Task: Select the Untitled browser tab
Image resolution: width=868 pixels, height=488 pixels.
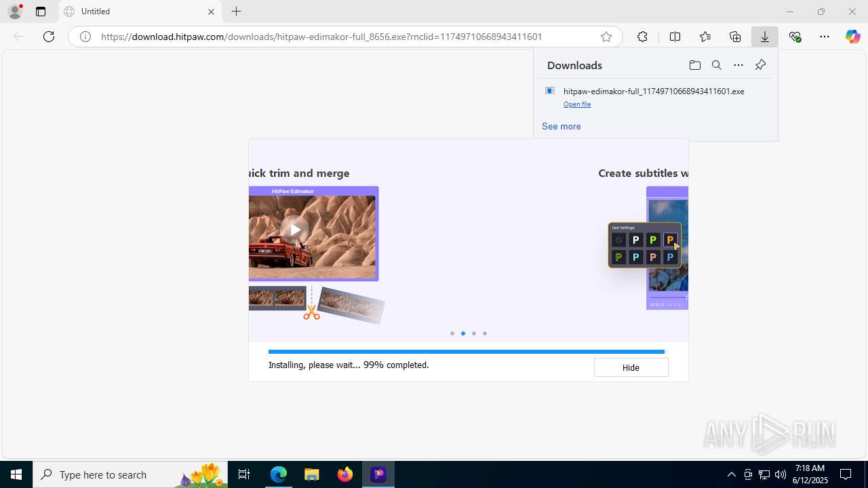Action: (140, 12)
